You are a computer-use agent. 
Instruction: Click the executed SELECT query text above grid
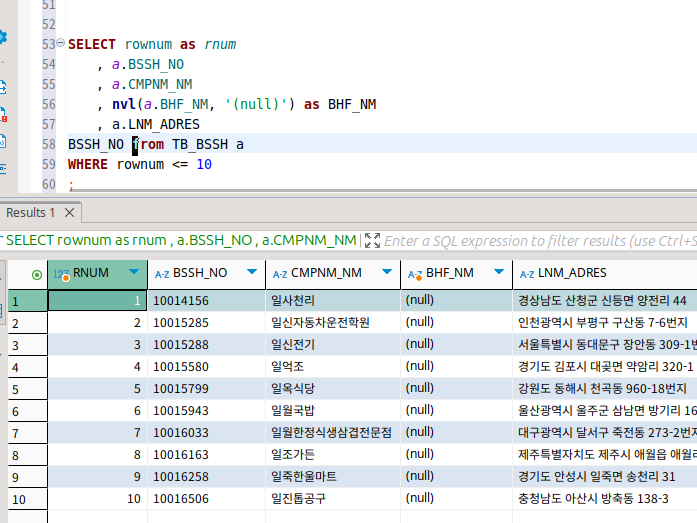pyautogui.click(x=180, y=240)
